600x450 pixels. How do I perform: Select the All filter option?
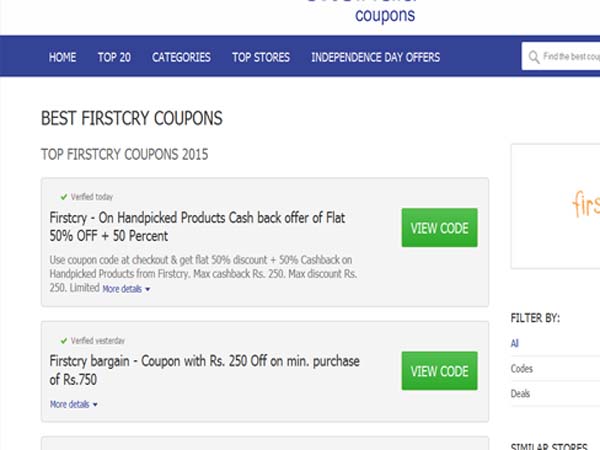click(515, 343)
